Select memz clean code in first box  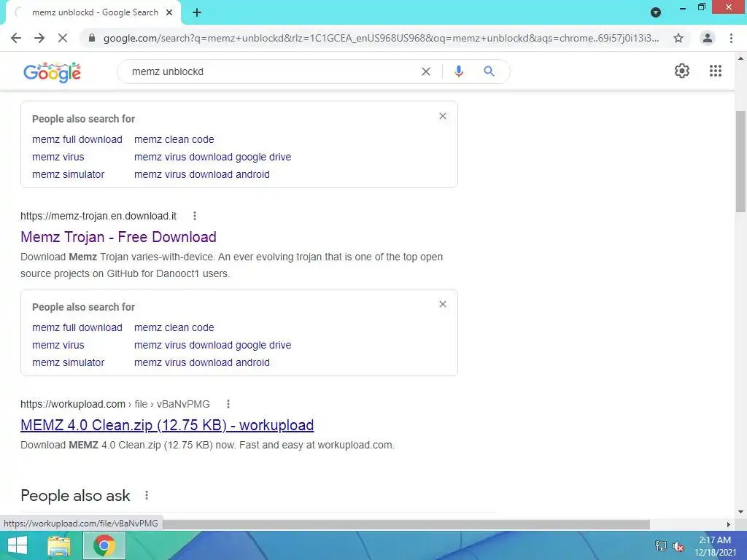tap(174, 139)
